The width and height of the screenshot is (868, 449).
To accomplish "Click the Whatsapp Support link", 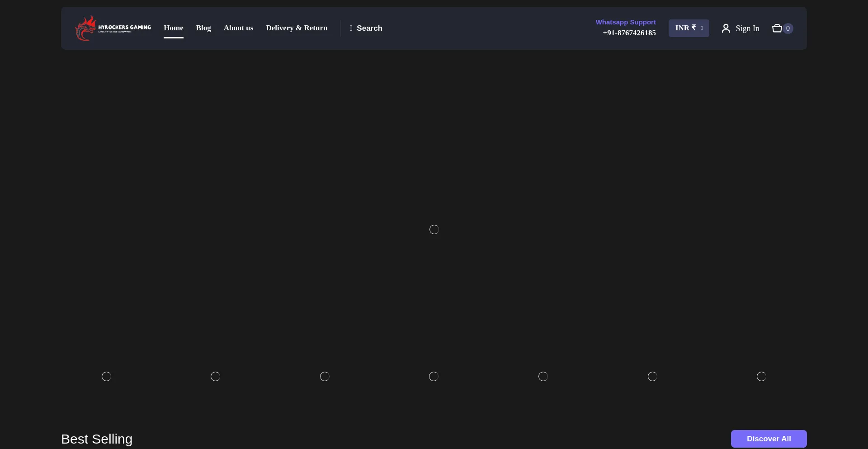I will point(626,22).
